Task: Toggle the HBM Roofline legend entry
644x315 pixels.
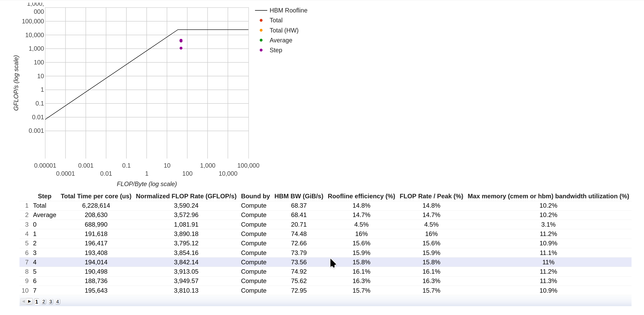Action: tap(288, 10)
